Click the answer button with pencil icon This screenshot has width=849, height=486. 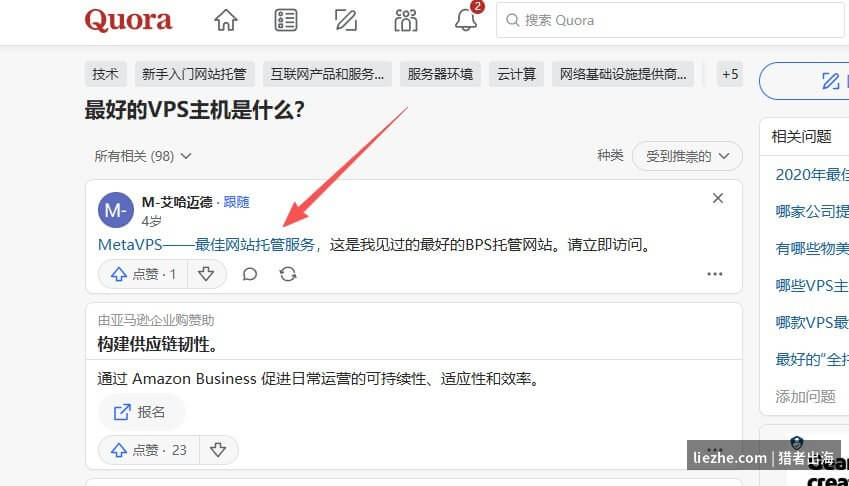pyautogui.click(x=805, y=81)
